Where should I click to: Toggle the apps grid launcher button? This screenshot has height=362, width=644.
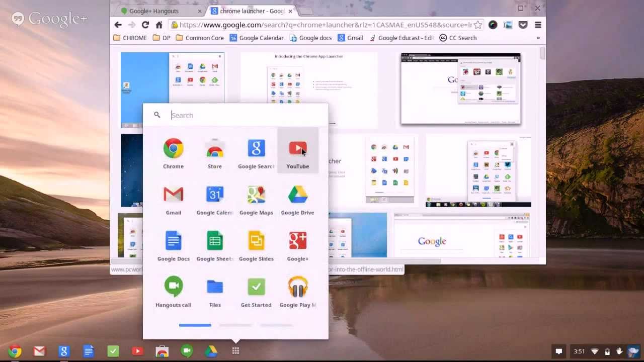click(235, 351)
